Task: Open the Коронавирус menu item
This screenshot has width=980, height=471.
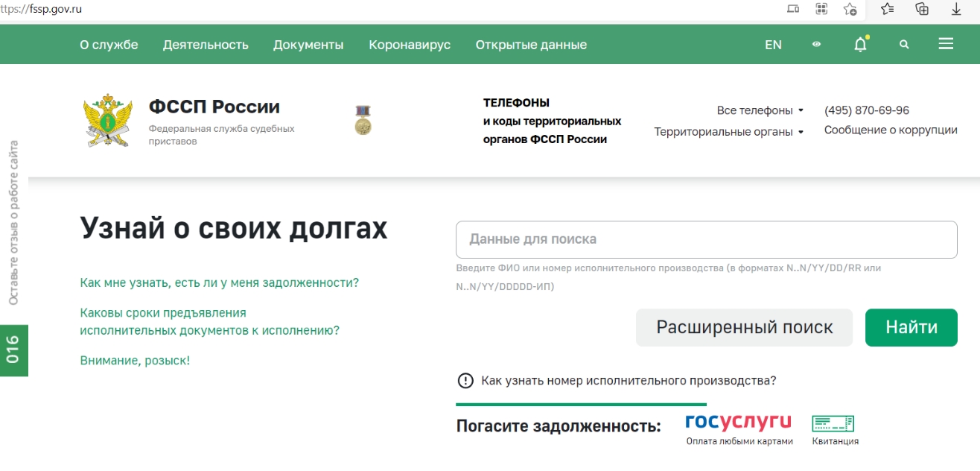Action: point(410,45)
